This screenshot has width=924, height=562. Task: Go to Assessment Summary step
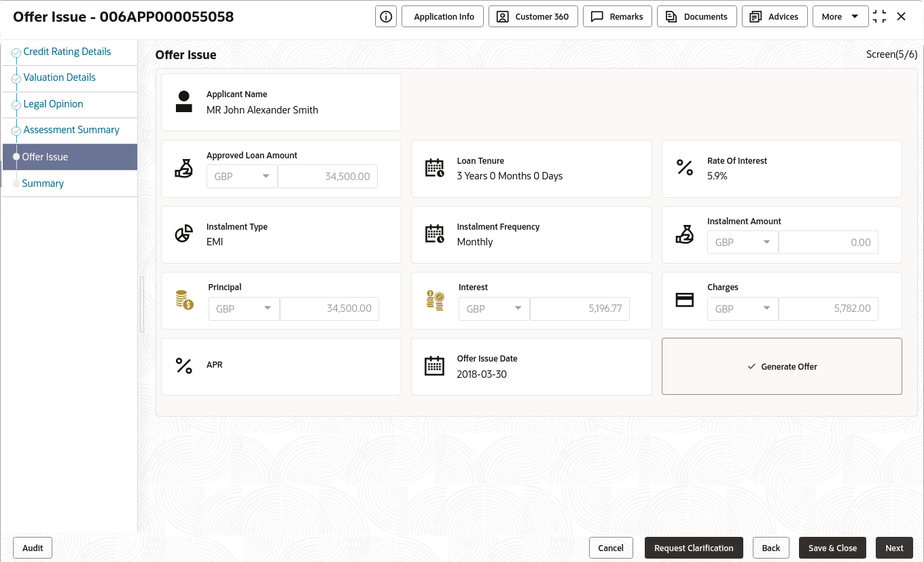[x=71, y=130]
